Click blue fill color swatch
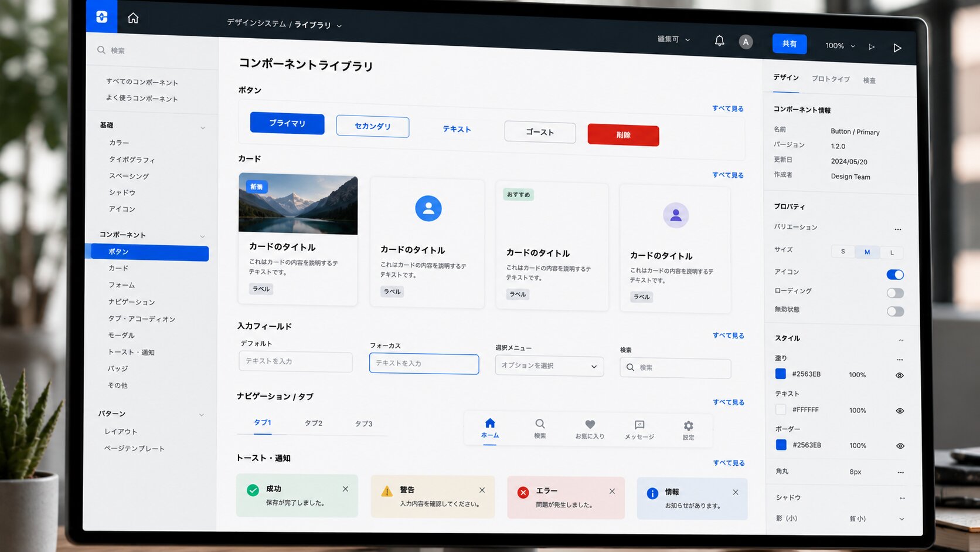This screenshot has height=552, width=980. [781, 374]
